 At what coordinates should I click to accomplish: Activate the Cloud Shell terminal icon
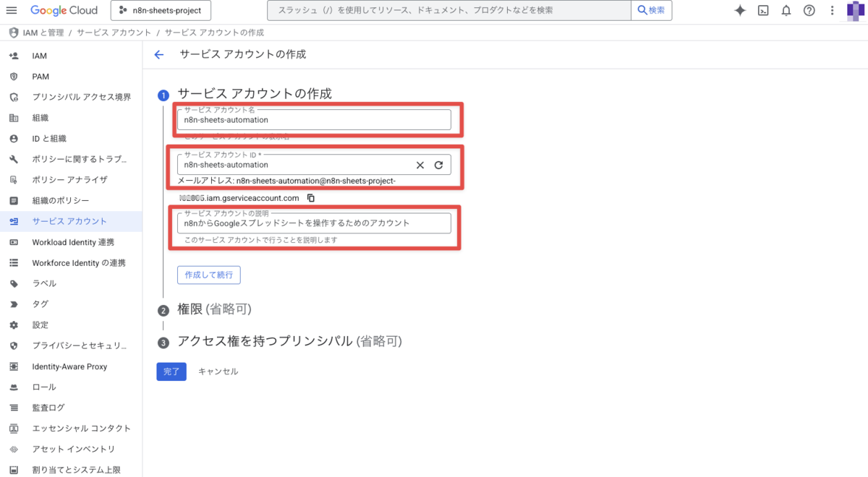763,10
